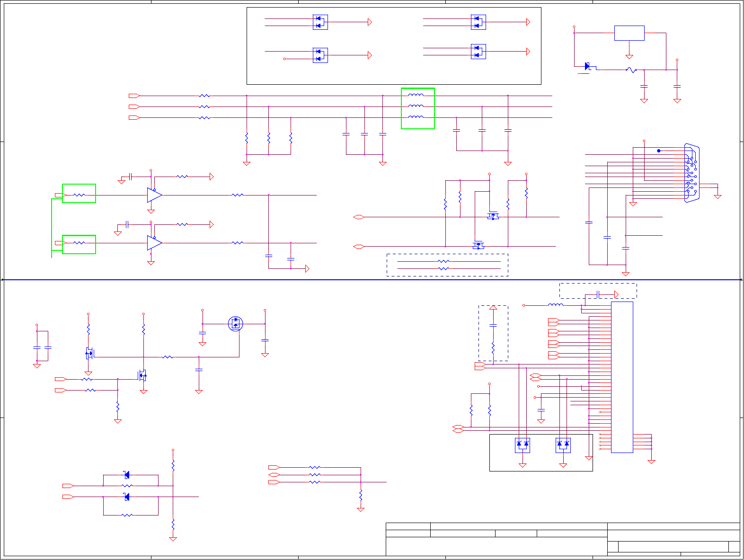The image size is (744, 560).
Task: Click the bottom input port of three signal lines
Action: (x=134, y=118)
